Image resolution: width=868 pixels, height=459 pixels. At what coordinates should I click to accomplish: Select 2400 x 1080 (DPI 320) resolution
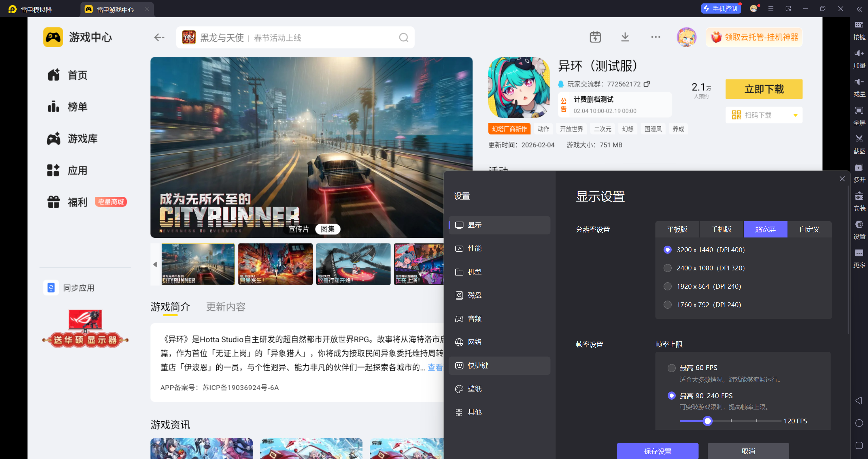pyautogui.click(x=668, y=268)
